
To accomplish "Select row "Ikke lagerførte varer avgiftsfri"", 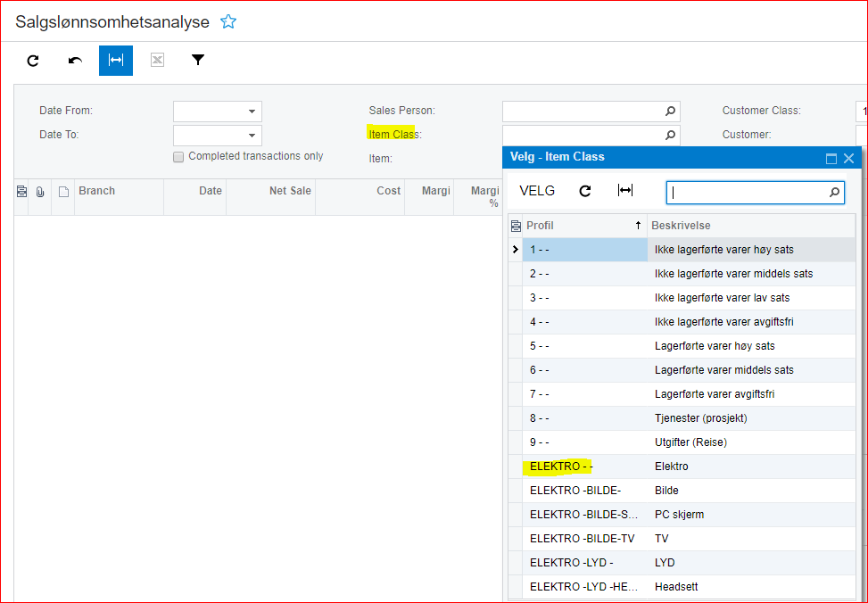I will pyautogui.click(x=682, y=322).
